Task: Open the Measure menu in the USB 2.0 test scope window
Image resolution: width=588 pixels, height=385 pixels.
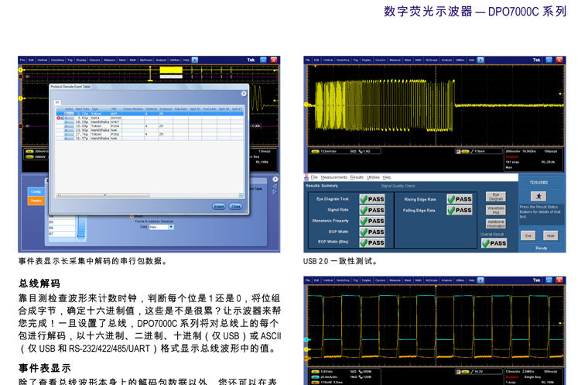Action: point(395,60)
